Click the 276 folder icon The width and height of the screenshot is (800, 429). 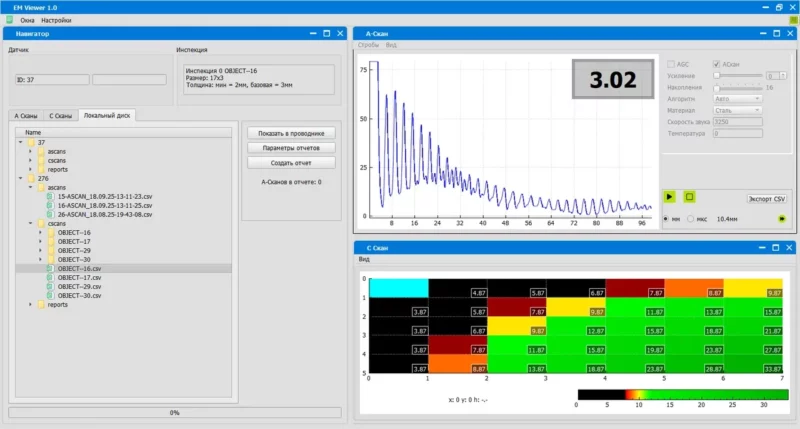pyautogui.click(x=30, y=178)
